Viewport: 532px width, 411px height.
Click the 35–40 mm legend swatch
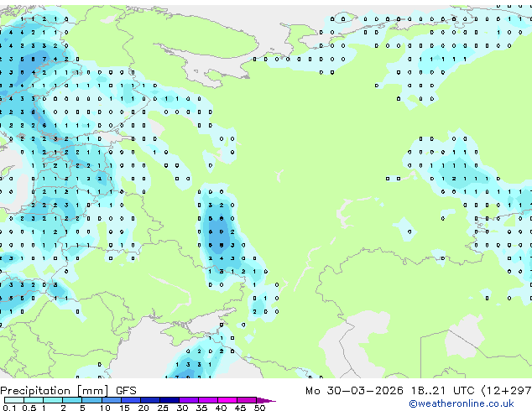(x=208, y=400)
